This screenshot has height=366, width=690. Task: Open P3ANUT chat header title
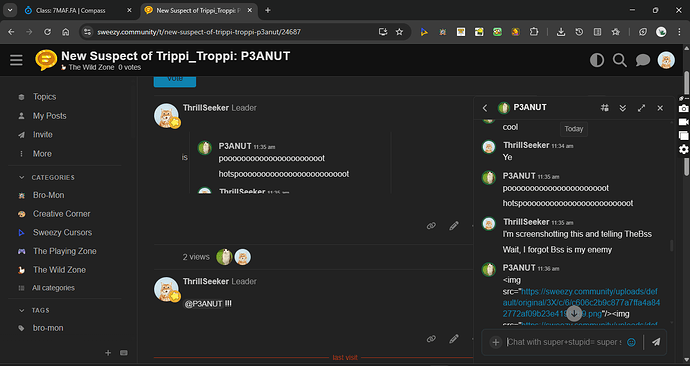point(530,107)
